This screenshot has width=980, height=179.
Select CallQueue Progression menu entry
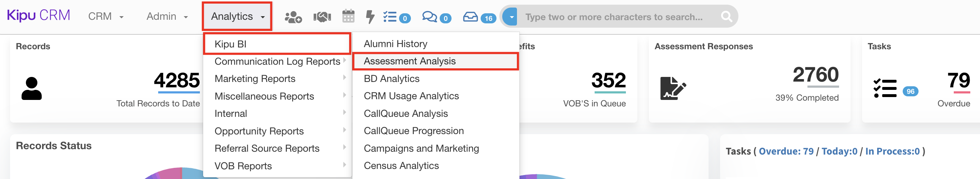coord(413,131)
